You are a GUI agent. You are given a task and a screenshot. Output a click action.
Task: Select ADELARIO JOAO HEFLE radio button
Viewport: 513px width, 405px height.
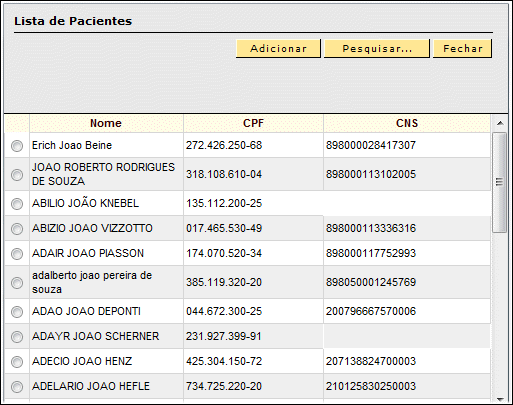(x=17, y=387)
